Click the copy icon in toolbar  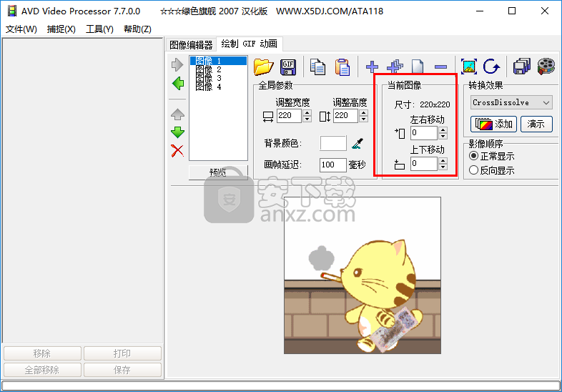pos(317,67)
